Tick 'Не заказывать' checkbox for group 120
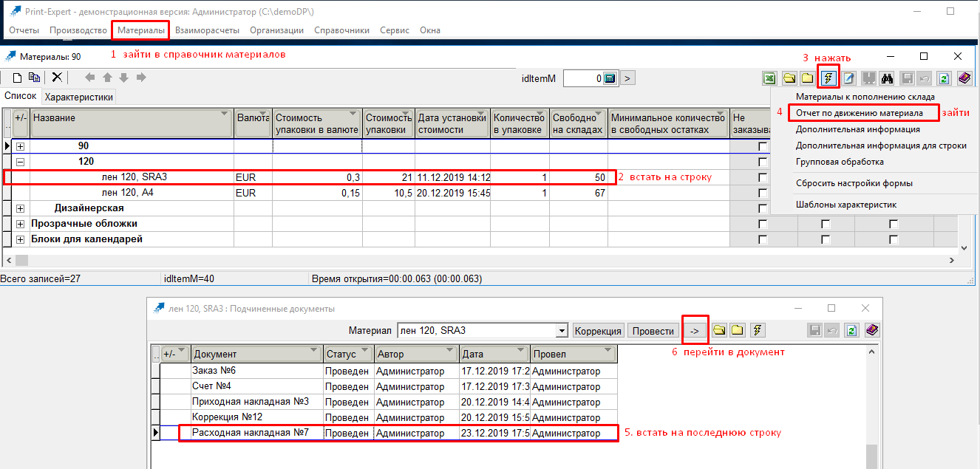 (x=763, y=162)
